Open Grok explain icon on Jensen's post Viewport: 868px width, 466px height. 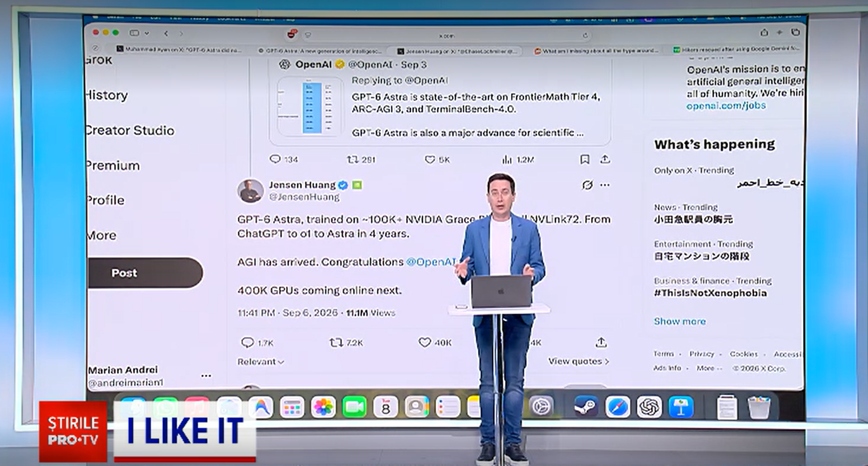coord(587,185)
